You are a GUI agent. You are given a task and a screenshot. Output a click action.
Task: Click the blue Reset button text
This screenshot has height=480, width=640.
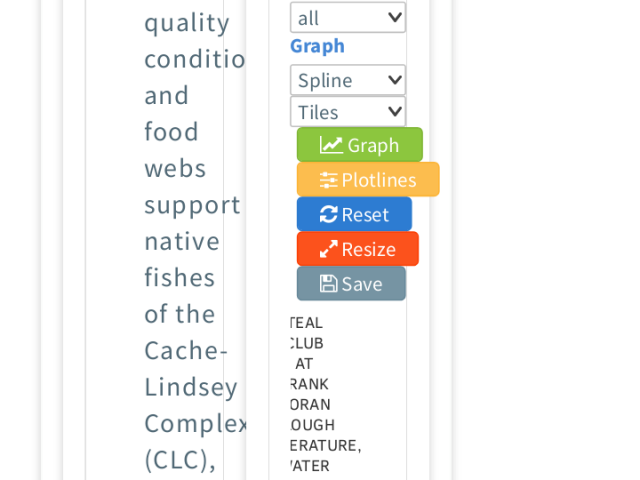(365, 215)
